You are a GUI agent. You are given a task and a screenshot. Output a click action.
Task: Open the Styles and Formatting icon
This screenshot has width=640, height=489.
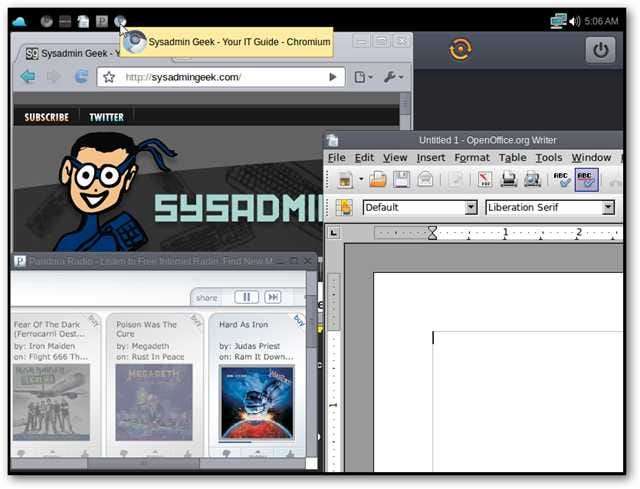pyautogui.click(x=344, y=207)
